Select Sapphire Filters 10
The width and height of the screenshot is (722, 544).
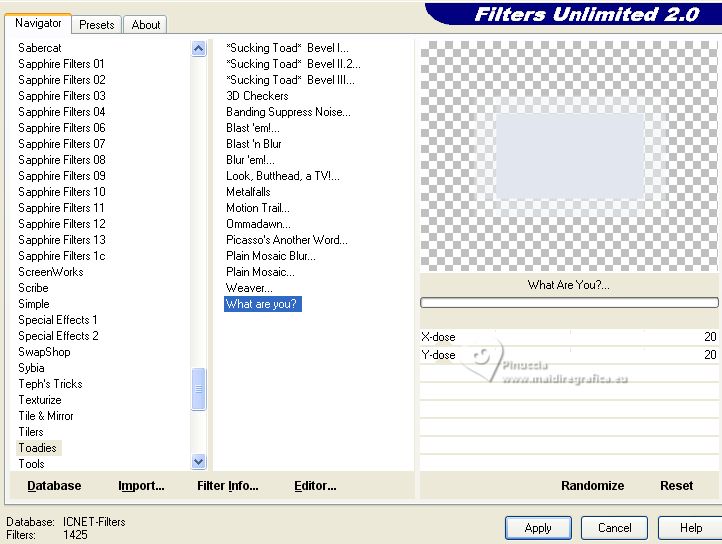coord(62,192)
